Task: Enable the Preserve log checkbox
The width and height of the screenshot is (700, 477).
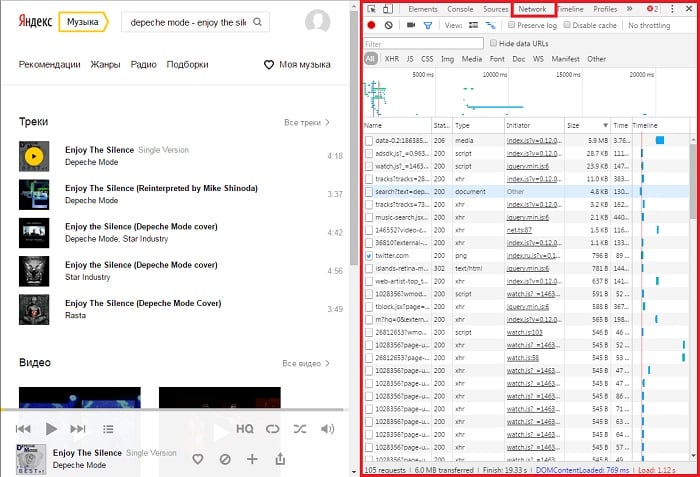Action: [512, 25]
